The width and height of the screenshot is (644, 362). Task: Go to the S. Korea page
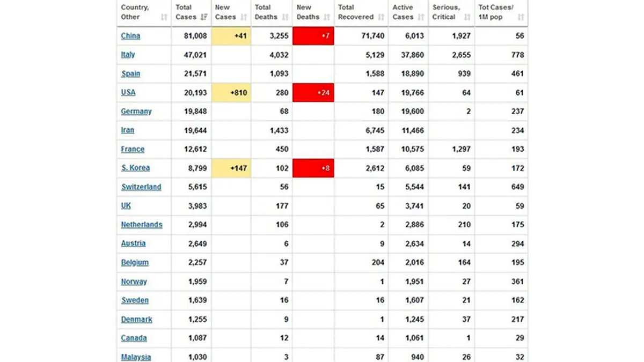tap(135, 168)
